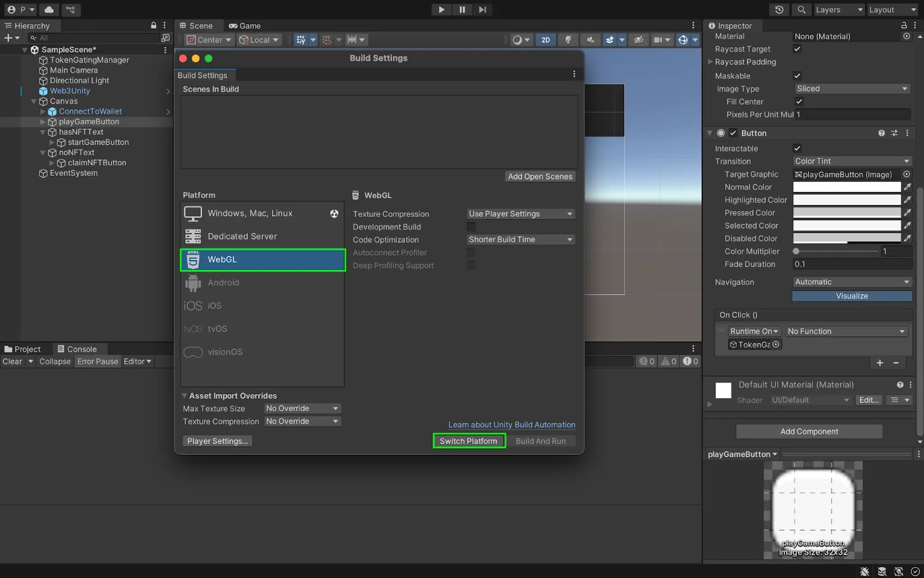Image resolution: width=924 pixels, height=578 pixels.
Task: Switch to the Game tab
Action: 245,26
